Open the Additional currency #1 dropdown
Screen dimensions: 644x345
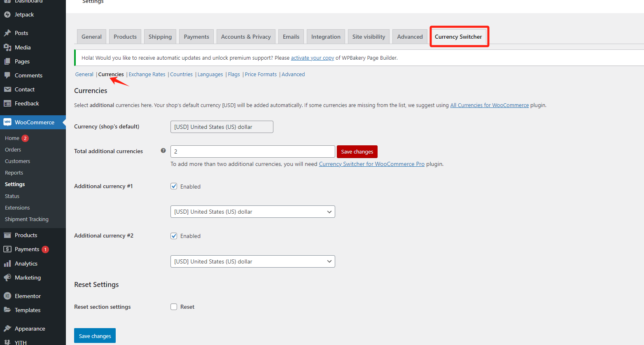tap(252, 212)
